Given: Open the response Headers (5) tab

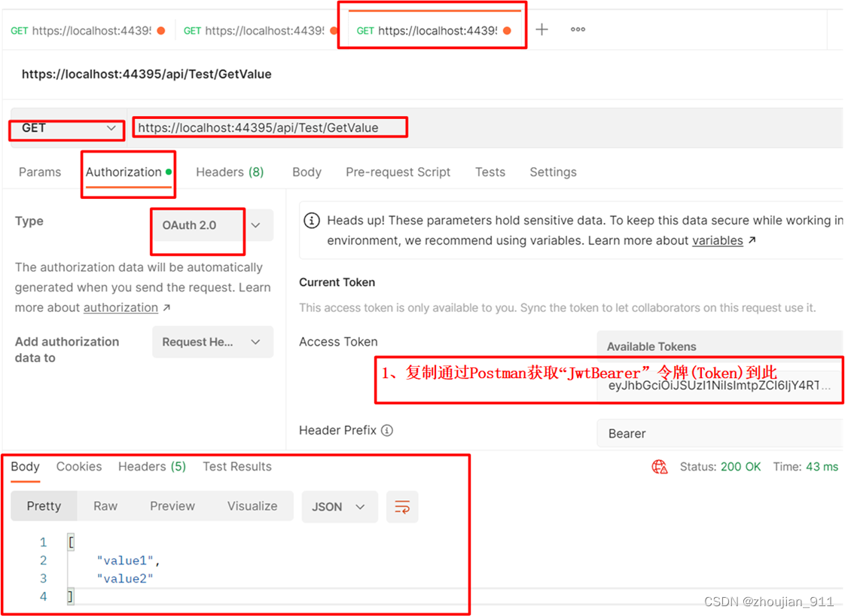Looking at the screenshot, I should point(152,467).
